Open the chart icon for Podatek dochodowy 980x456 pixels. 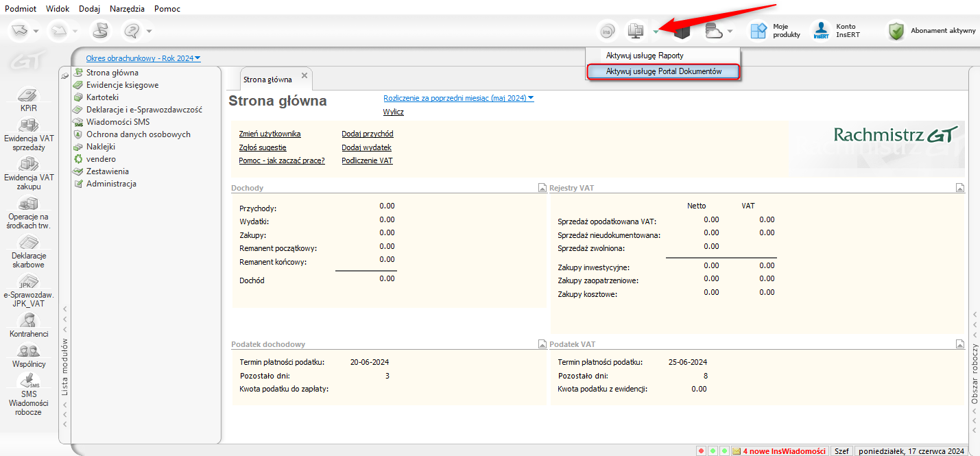coord(542,344)
